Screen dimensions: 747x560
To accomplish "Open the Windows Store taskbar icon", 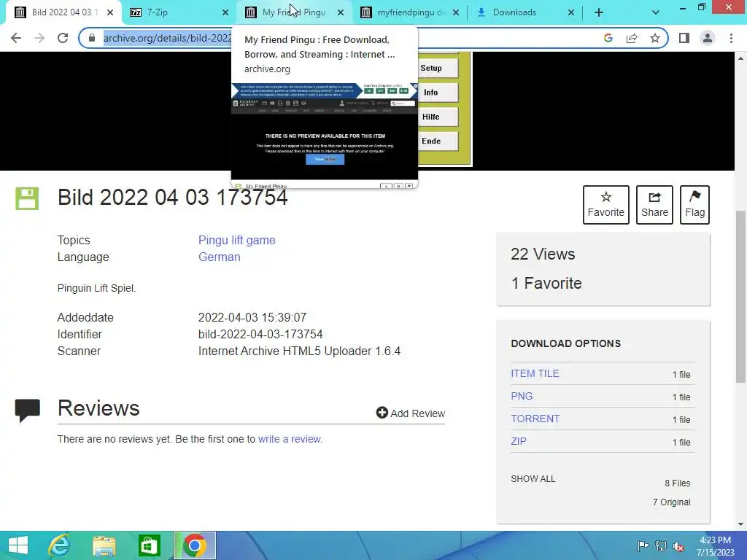I will [149, 545].
